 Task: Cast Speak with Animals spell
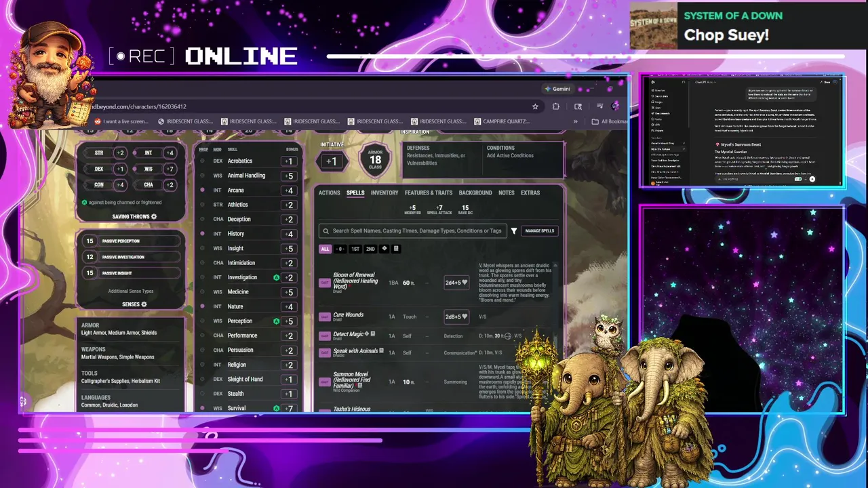tap(325, 352)
